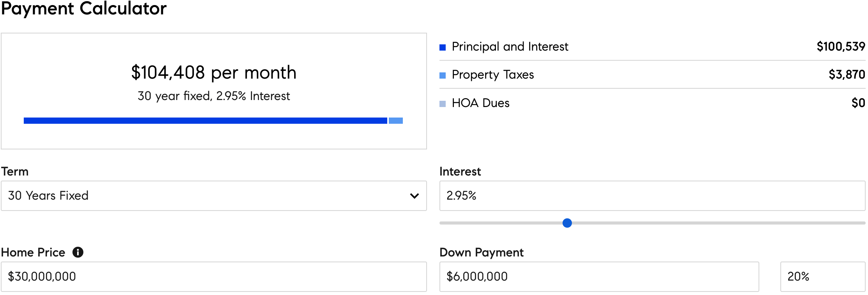Focus the Interest percentage input field
Image resolution: width=868 pixels, height=295 pixels.
coord(652,196)
